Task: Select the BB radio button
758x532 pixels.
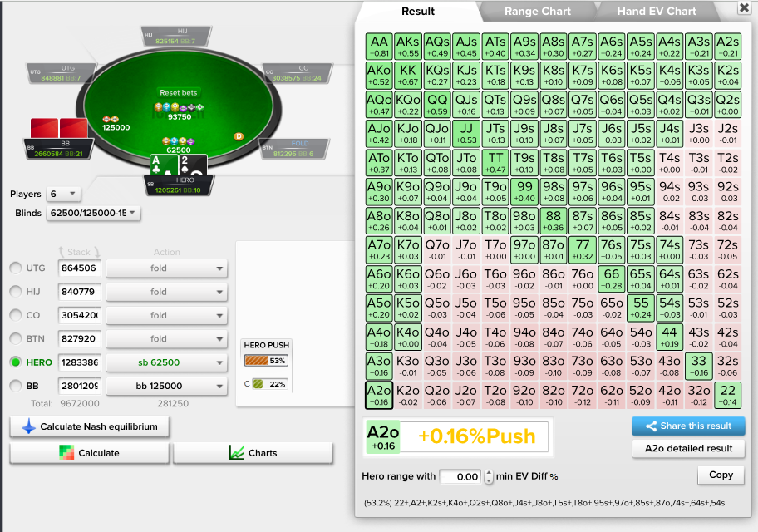Action: pos(16,386)
